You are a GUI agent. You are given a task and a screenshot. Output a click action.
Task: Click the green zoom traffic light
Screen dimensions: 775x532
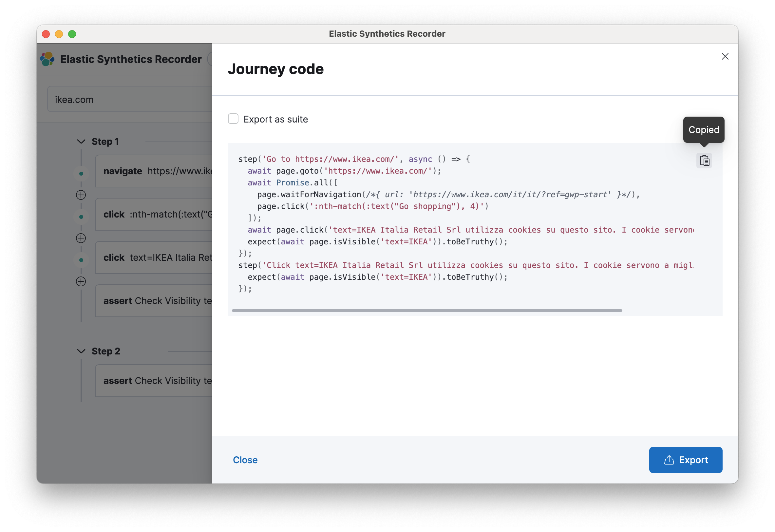(72, 34)
